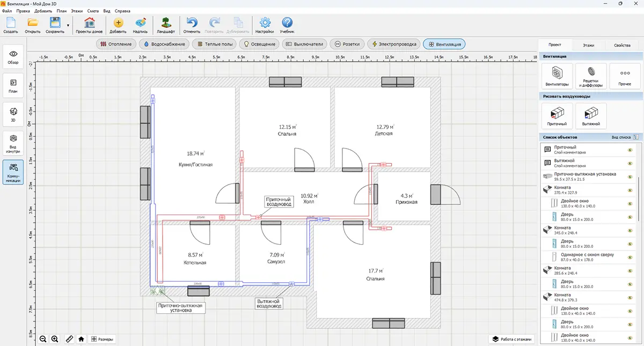The height and width of the screenshot is (346, 644).
Task: Hide Дверь 80.0 x 15.0 under Комната 285.6
Action: tap(630, 284)
